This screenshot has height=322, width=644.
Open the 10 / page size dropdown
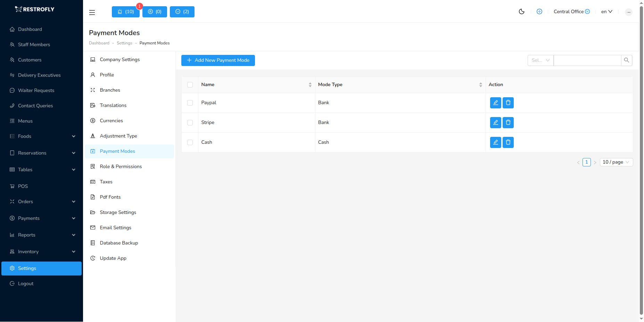coord(616,162)
